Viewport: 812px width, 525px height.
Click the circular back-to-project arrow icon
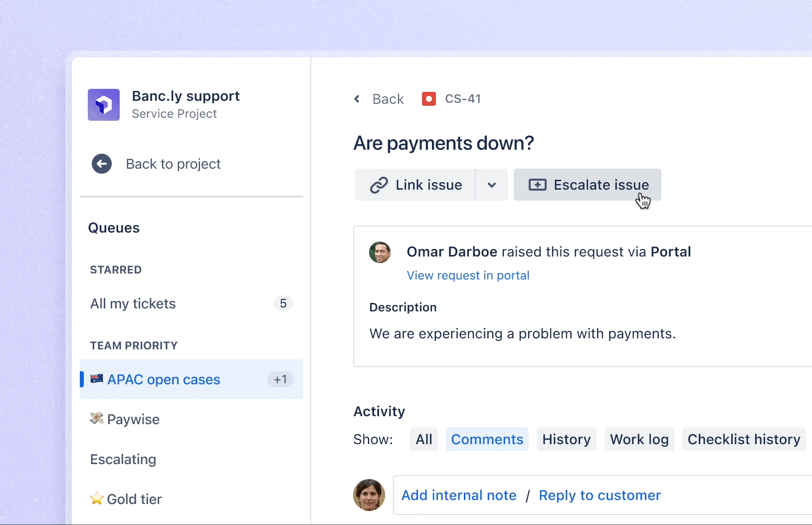click(x=102, y=164)
